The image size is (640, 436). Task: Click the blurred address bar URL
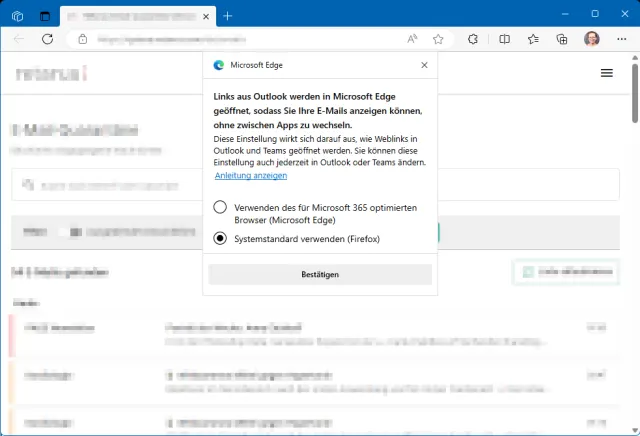[171, 40]
